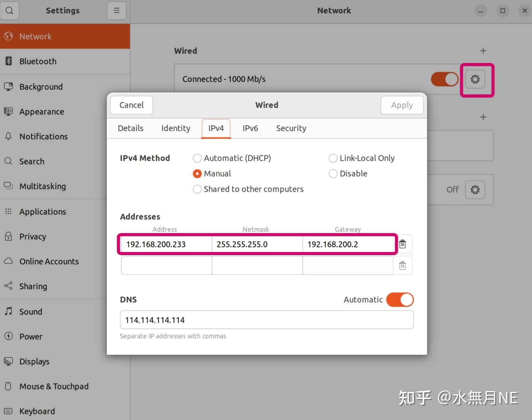Apply the IPv4 configuration changes
Image resolution: width=532 pixels, height=420 pixels.
point(402,105)
